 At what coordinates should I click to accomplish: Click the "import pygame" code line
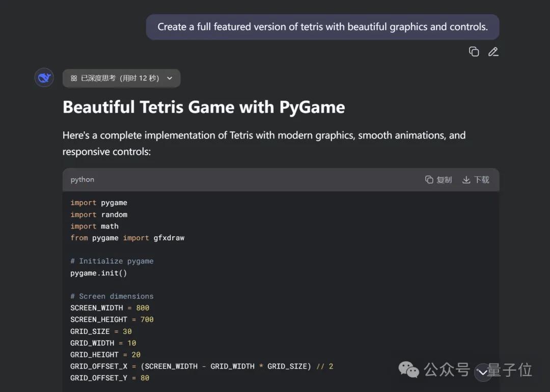(x=99, y=203)
